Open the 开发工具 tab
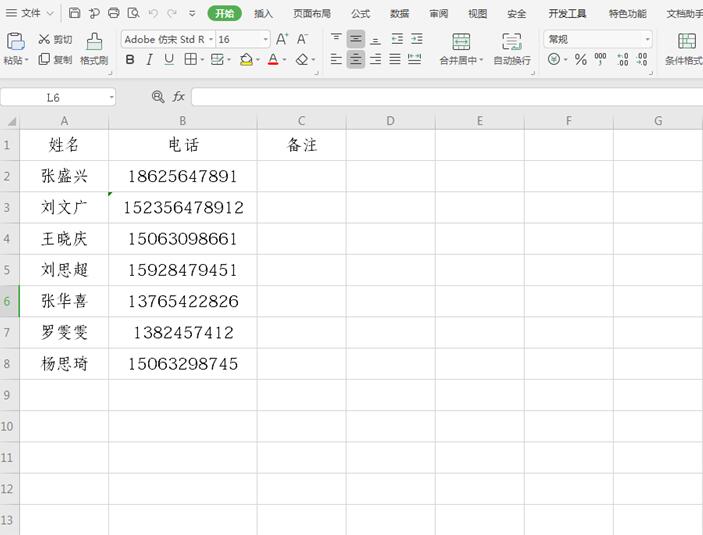The height and width of the screenshot is (535, 703). pyautogui.click(x=567, y=13)
